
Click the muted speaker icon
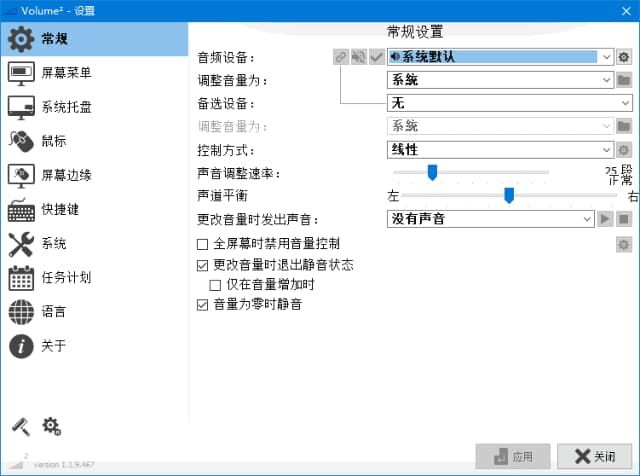pos(359,57)
